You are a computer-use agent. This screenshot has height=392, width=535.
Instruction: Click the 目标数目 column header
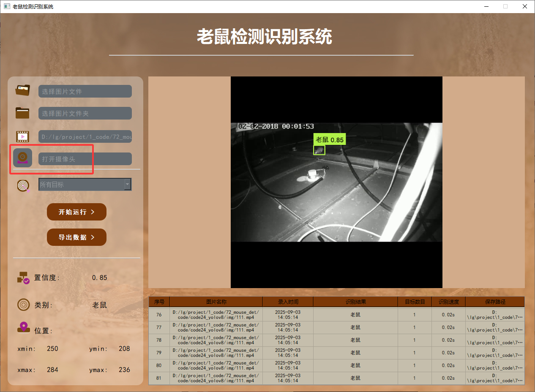pyautogui.click(x=415, y=302)
